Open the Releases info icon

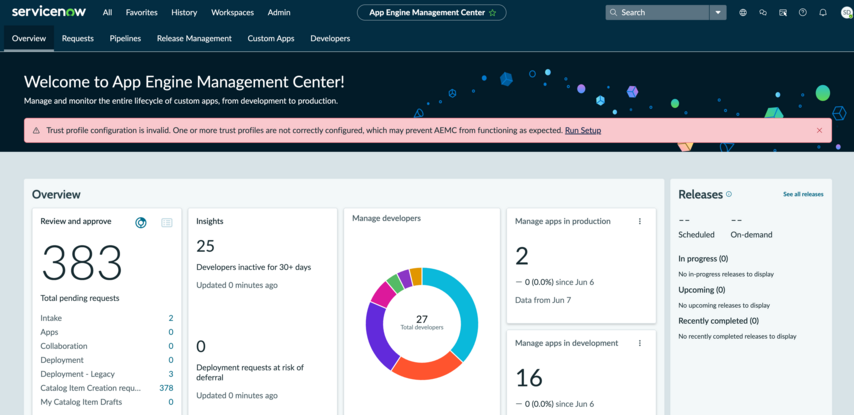[729, 194]
